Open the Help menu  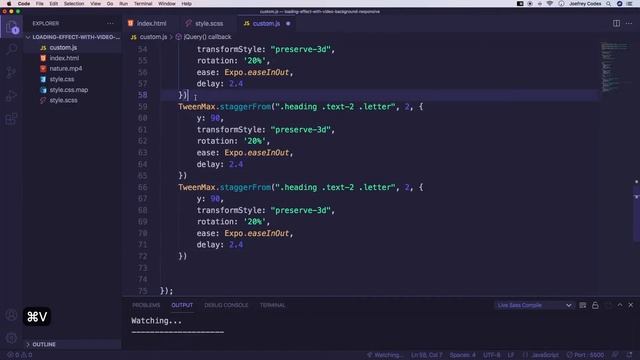point(187,4)
